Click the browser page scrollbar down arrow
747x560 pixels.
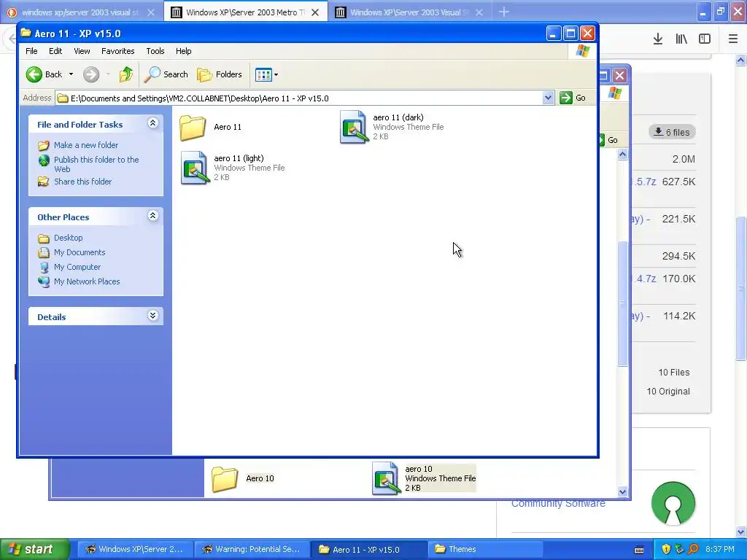click(740, 532)
